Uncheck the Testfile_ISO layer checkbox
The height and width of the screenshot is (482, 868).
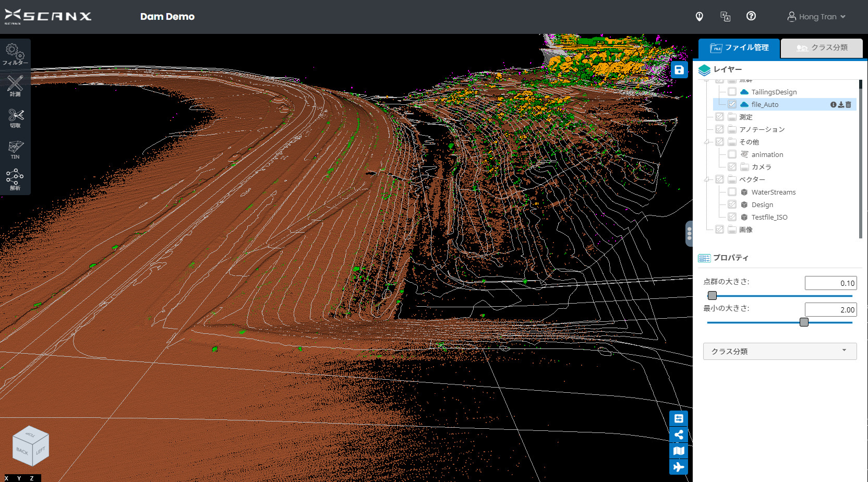732,217
